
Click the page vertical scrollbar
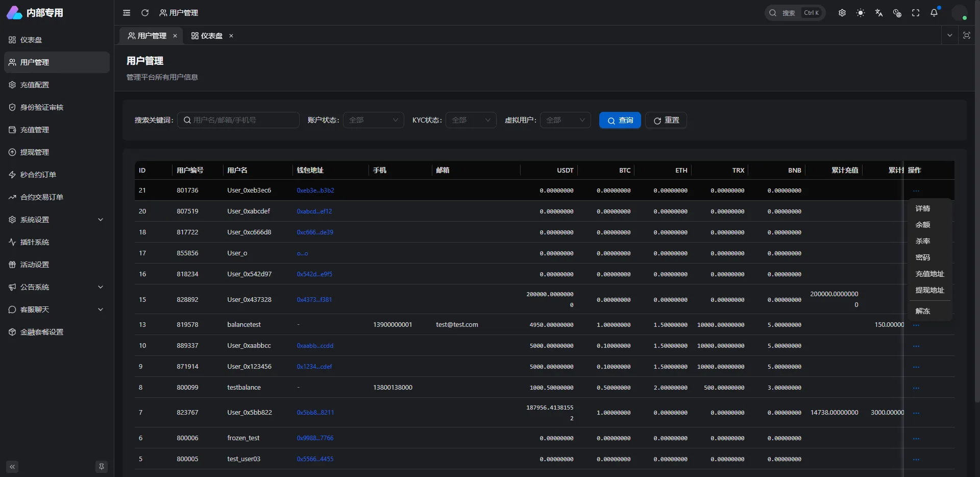(977, 204)
